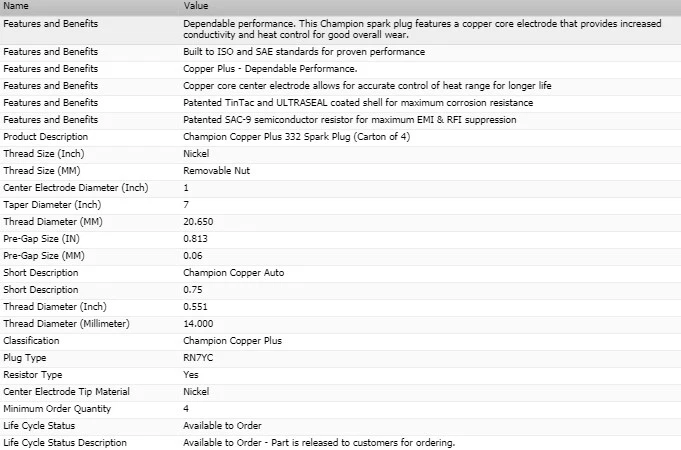This screenshot has height=450, width=681.
Task: Click the 'Champion Copper Plus' classification value
Action: [232, 341]
